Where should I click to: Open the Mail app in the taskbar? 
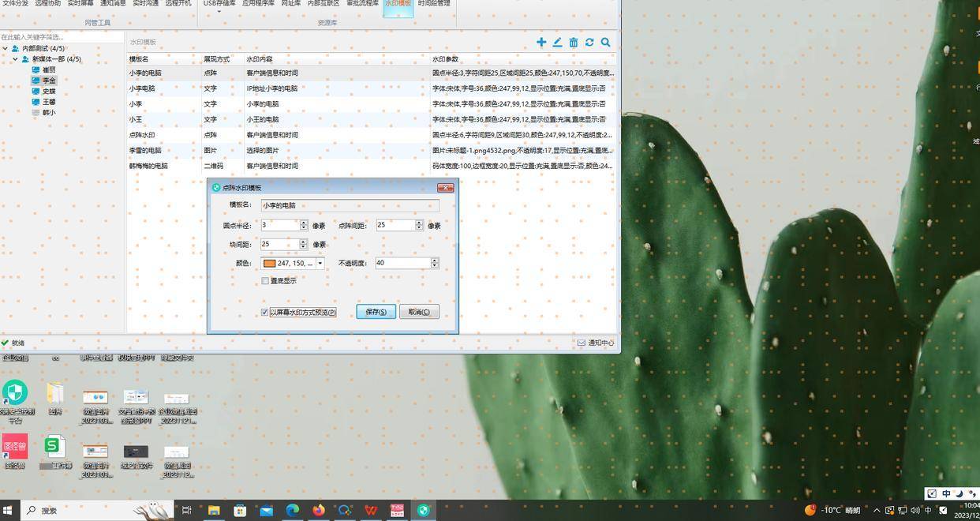[267, 511]
